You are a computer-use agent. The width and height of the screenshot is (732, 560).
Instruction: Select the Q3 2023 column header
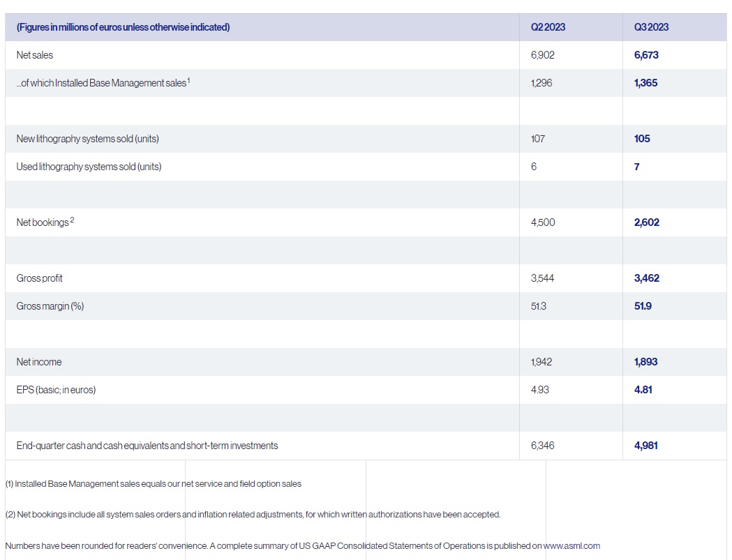point(650,27)
